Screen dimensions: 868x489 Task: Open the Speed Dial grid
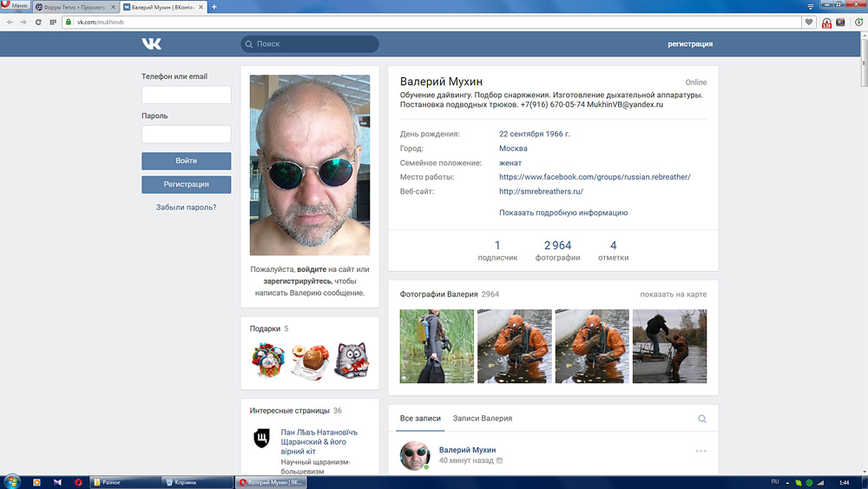click(53, 23)
